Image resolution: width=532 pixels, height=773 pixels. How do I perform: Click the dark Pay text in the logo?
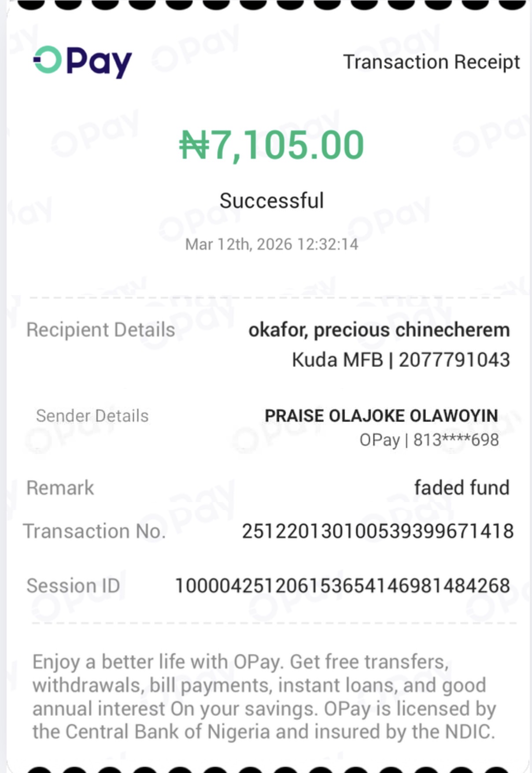(99, 62)
